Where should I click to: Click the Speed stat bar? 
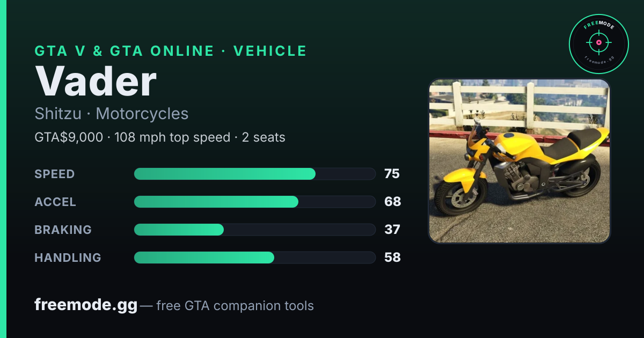254,174
